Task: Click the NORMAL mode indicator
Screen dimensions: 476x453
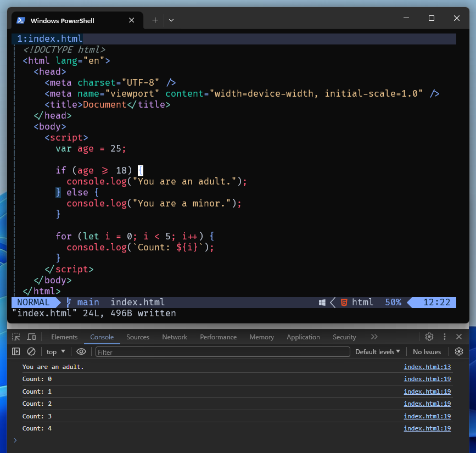Action: (x=33, y=303)
